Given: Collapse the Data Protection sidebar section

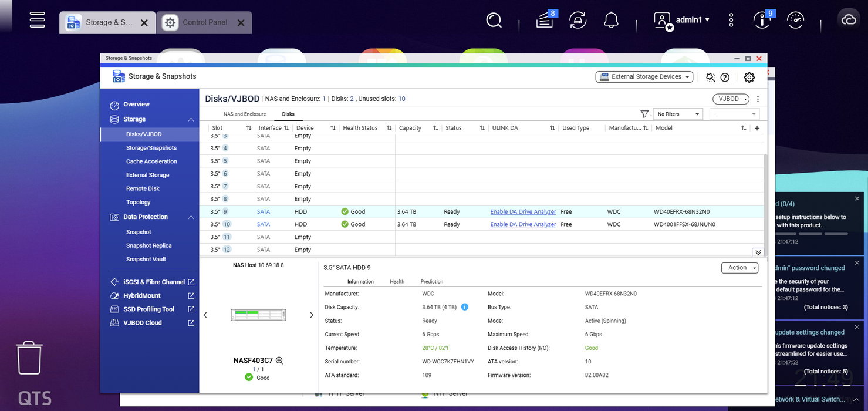Looking at the screenshot, I should (191, 217).
